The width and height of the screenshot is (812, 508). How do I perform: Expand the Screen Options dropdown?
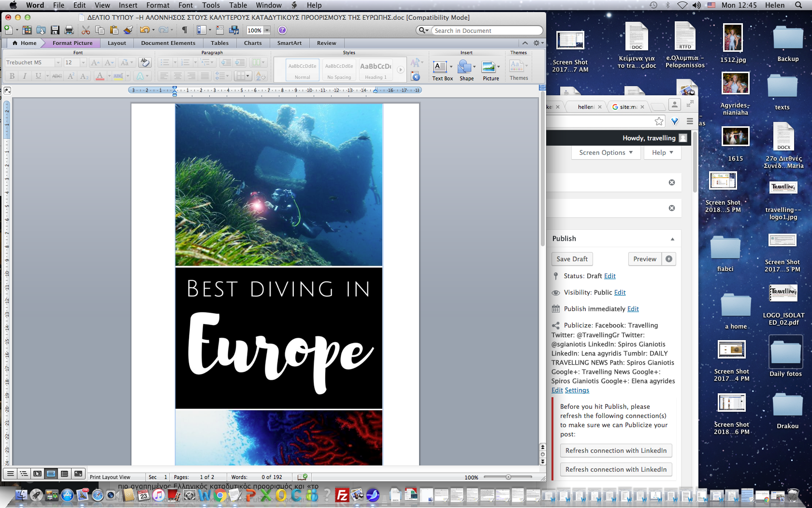click(x=606, y=152)
